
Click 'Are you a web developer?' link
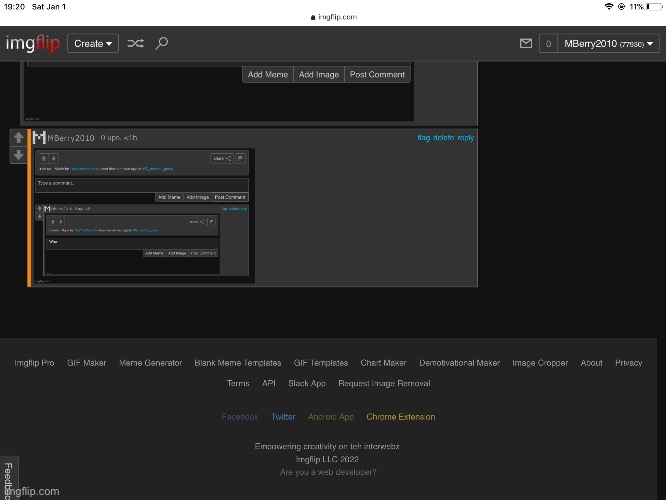click(x=328, y=472)
